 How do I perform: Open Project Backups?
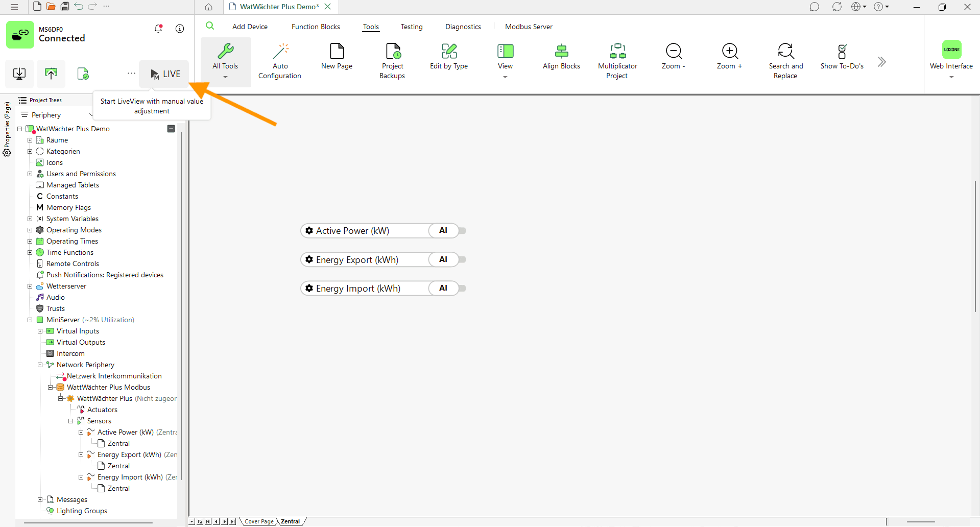pos(393,61)
